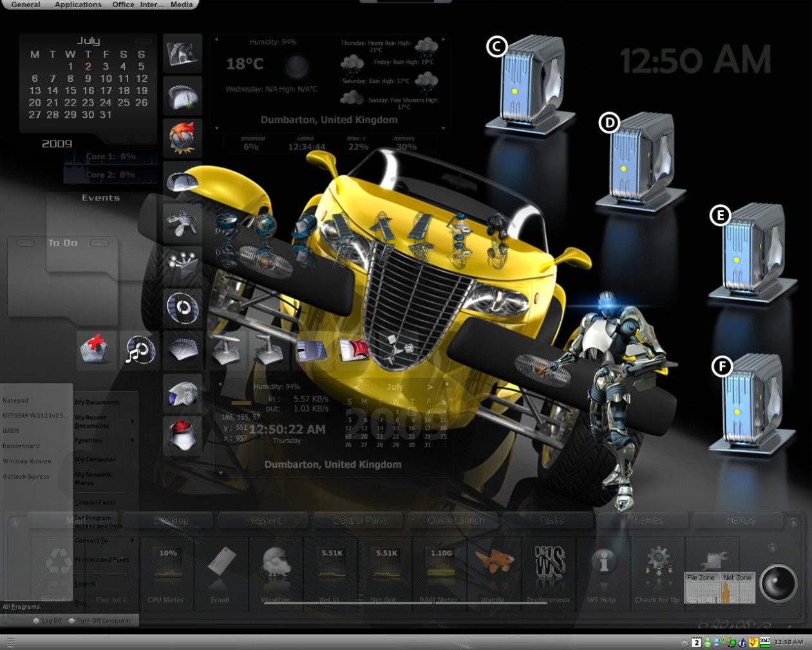The height and width of the screenshot is (650, 812).
Task: Click the Check for Updates gear icon
Action: 657,573
